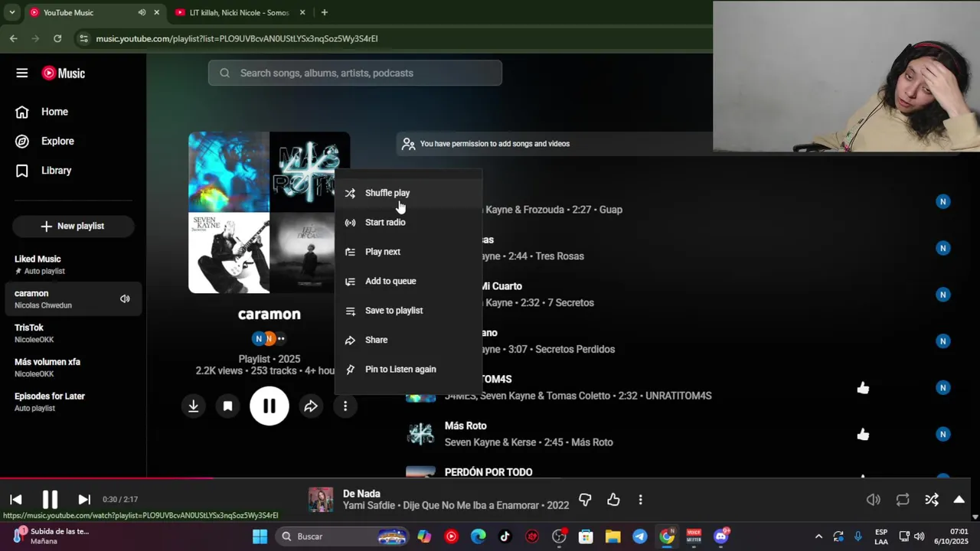Close the three-dot playlist options menu
This screenshot has height=551, width=980.
coord(345,406)
